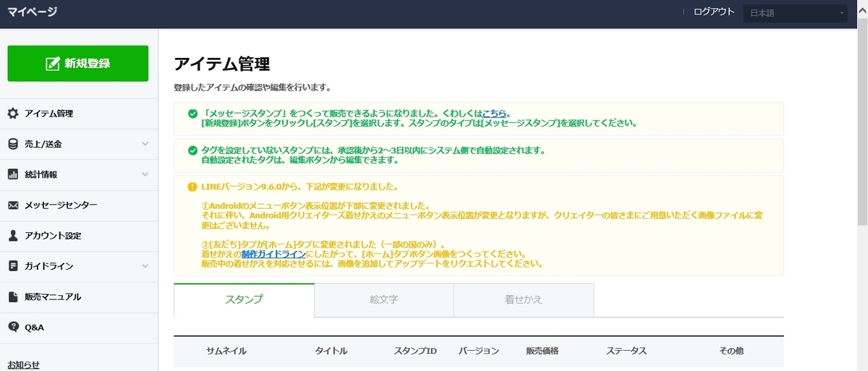
Task: Click the 販売価格 column header
Action: (x=542, y=351)
